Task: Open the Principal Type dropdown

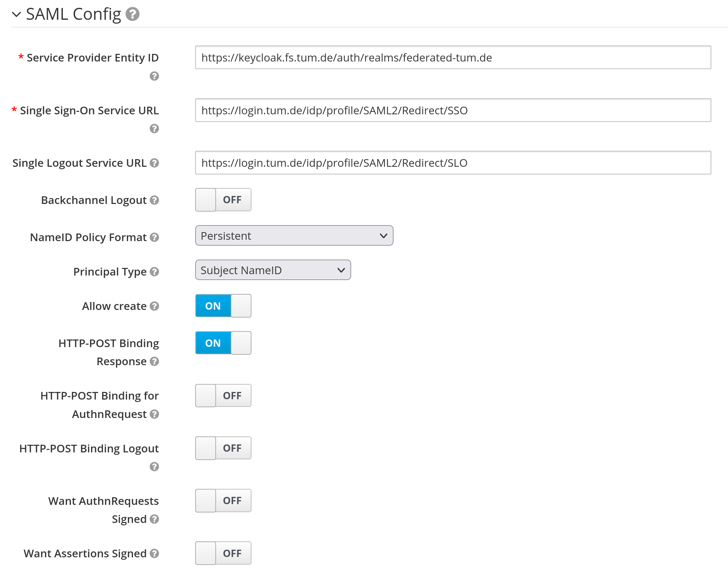Action: (273, 270)
